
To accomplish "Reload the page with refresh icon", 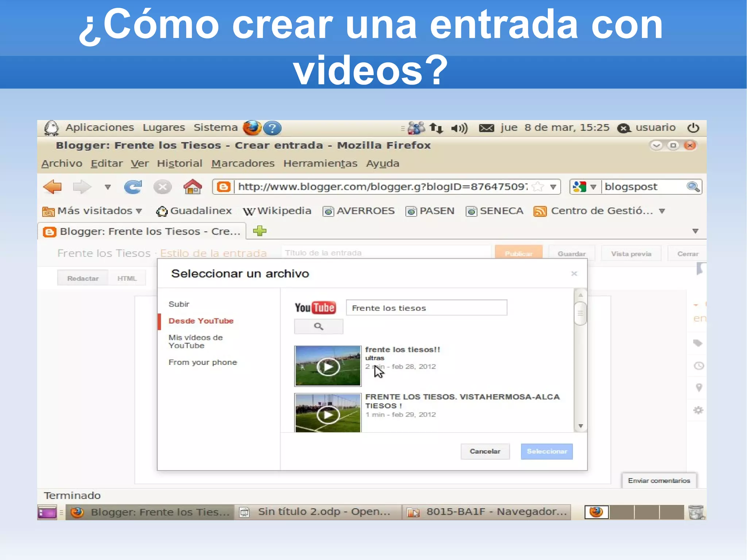I will pyautogui.click(x=133, y=187).
